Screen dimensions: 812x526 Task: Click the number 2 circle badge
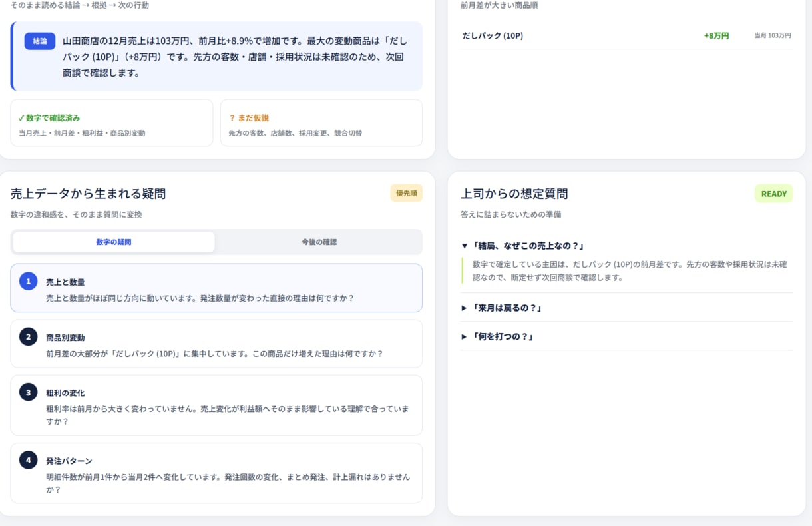click(28, 336)
